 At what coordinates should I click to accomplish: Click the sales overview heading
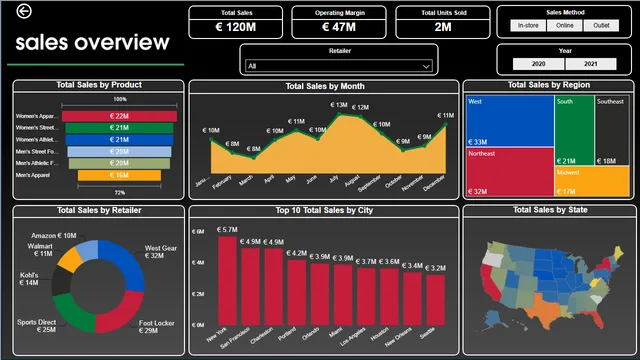click(92, 42)
